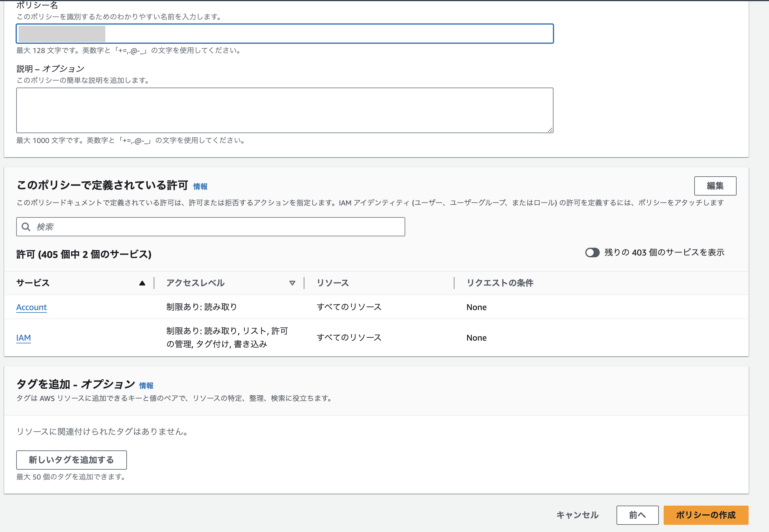Click the magnifier icon in search box
The image size is (769, 532).
click(26, 227)
